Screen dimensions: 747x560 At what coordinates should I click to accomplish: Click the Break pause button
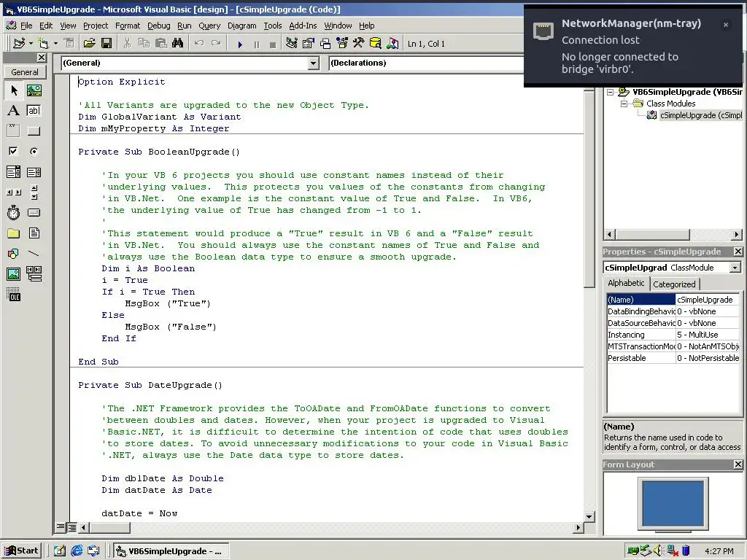pyautogui.click(x=256, y=44)
